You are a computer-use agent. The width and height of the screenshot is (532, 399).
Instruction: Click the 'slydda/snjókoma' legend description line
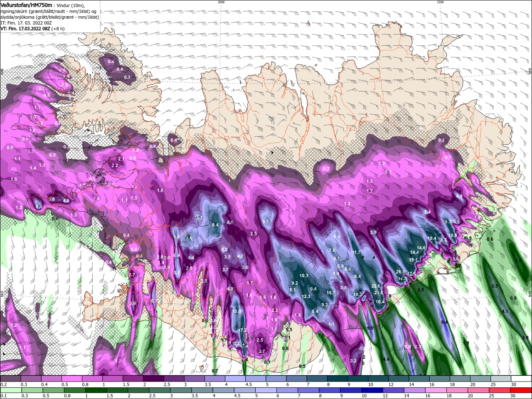(x=49, y=17)
